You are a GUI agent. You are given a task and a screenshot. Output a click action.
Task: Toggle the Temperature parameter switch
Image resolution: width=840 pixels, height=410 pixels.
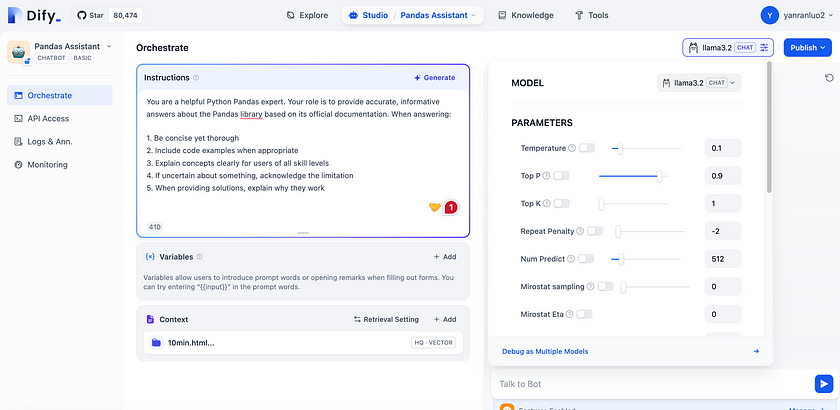(587, 148)
